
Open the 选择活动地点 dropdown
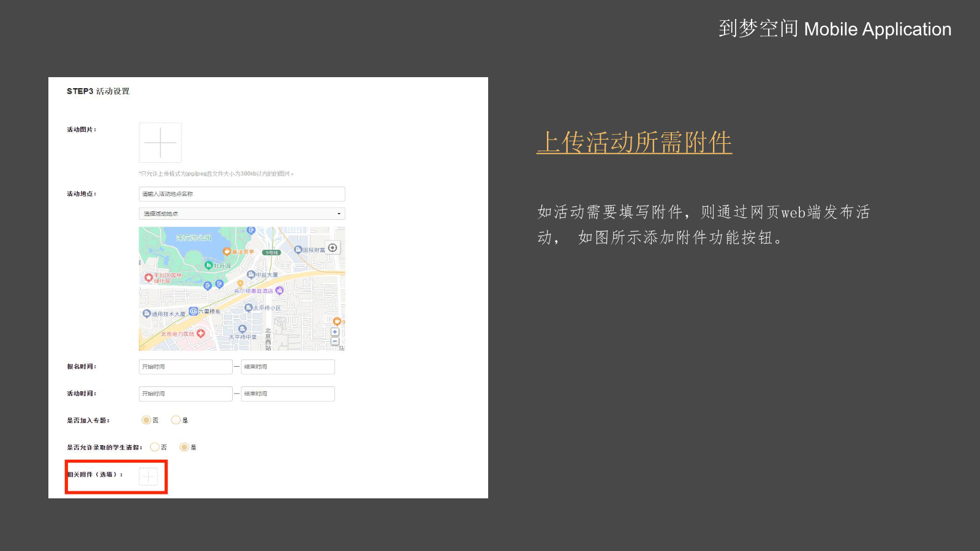(x=242, y=214)
